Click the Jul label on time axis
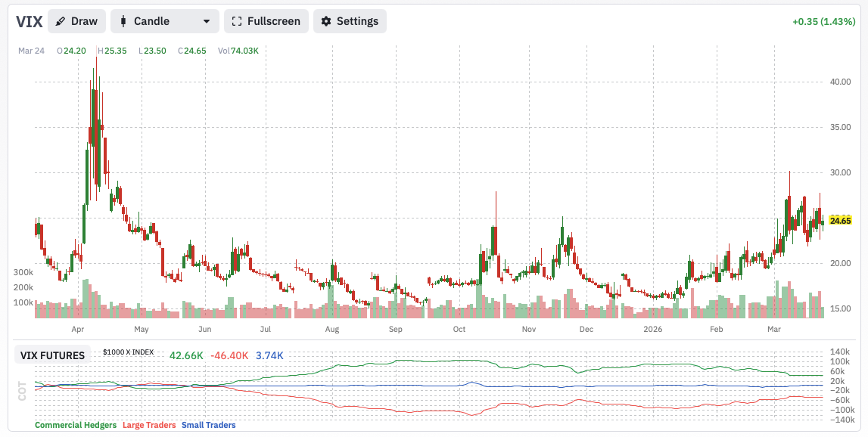The image size is (868, 437). click(x=266, y=329)
